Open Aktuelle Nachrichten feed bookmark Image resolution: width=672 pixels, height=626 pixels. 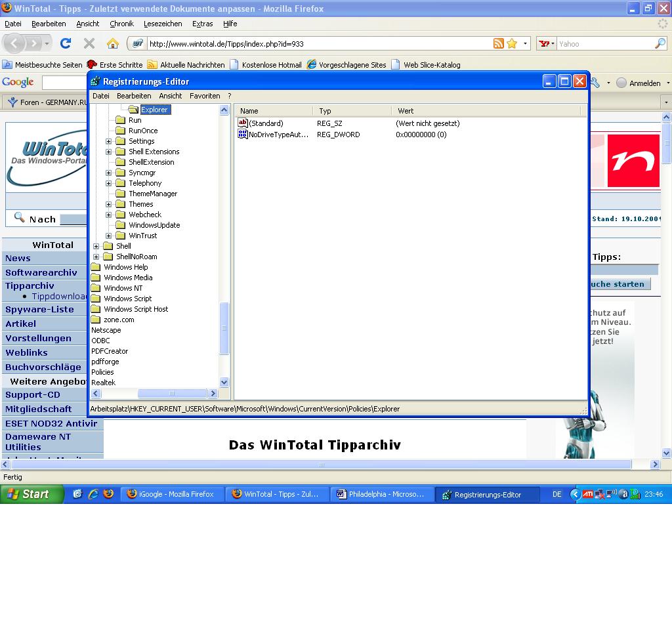click(186, 65)
